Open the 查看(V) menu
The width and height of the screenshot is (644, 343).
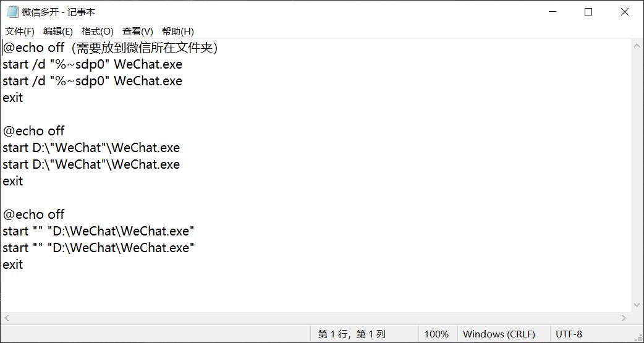click(x=138, y=31)
